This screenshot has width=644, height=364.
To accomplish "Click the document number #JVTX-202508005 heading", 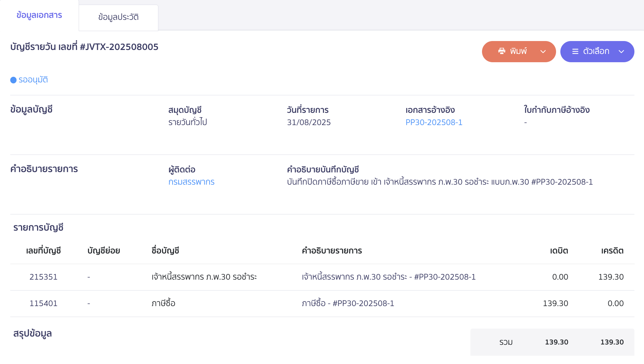I will 84,47.
